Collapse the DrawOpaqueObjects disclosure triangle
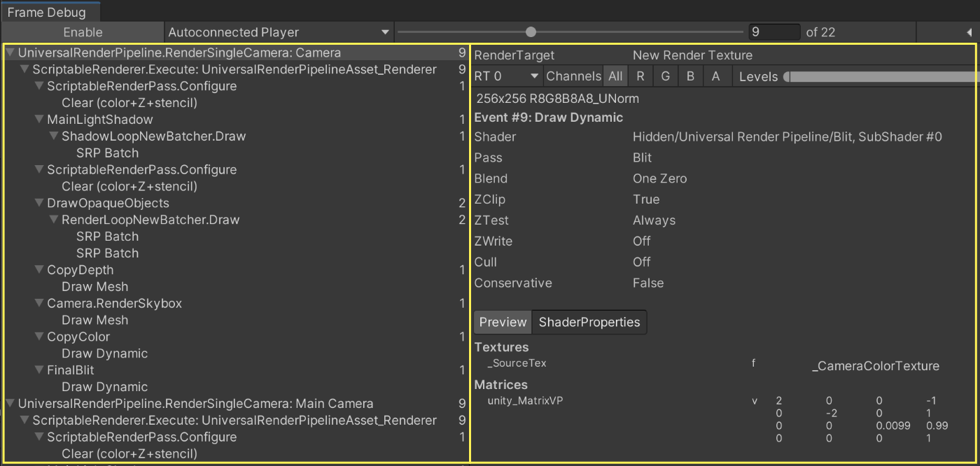The width and height of the screenshot is (980, 466). click(x=40, y=203)
